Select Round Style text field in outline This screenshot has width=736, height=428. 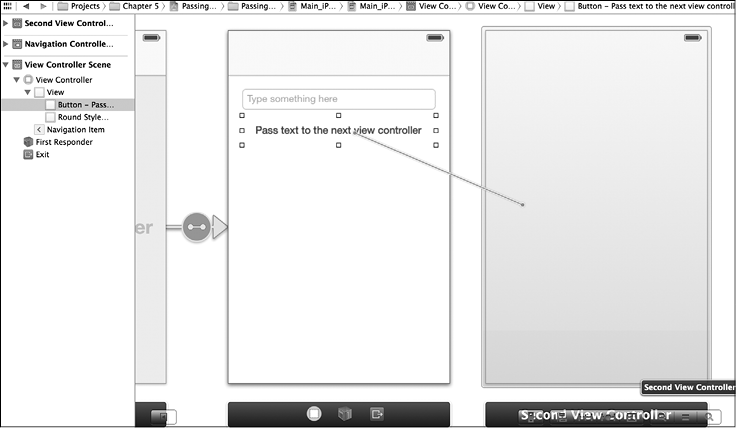[82, 117]
